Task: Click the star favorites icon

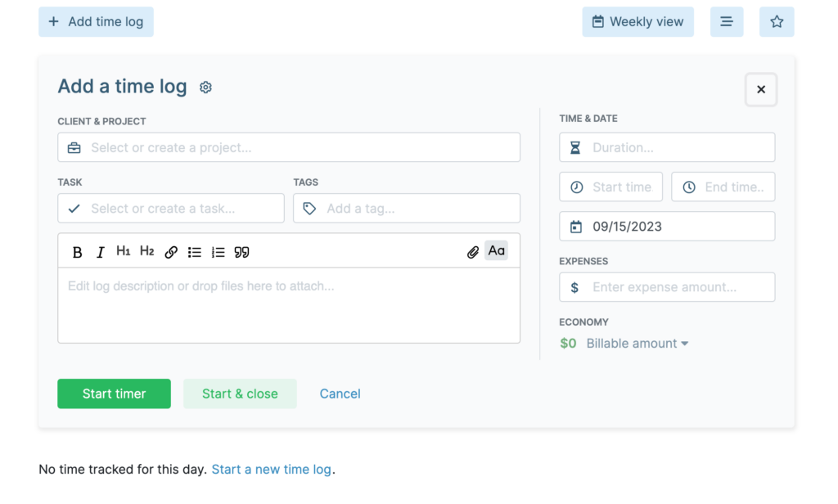Action: [777, 22]
